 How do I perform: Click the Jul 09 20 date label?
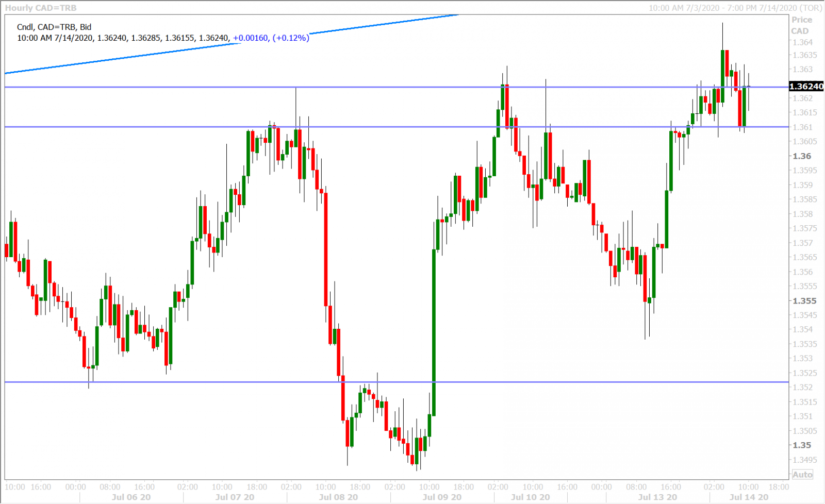point(442,497)
